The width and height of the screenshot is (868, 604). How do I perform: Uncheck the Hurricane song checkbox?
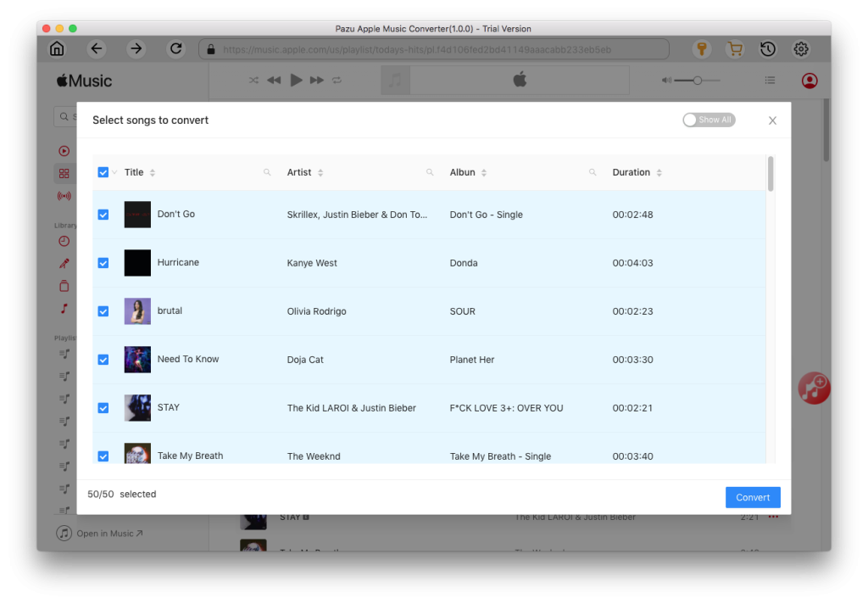(103, 263)
